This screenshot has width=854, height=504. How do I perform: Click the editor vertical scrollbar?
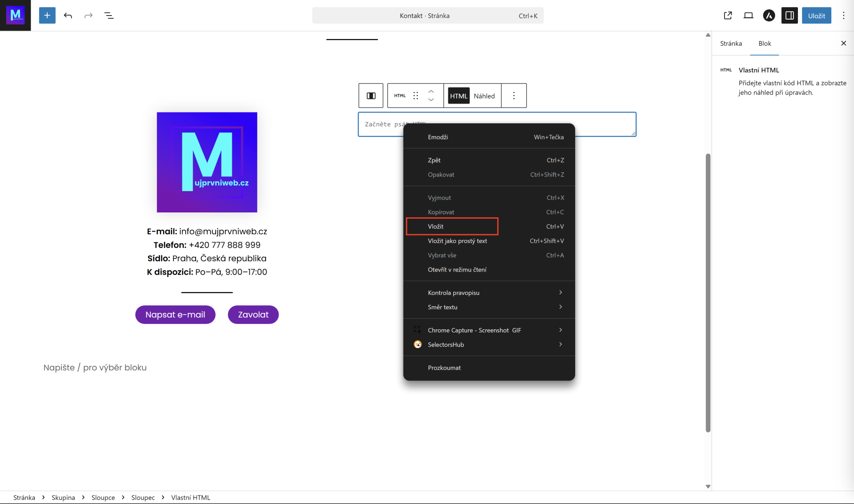pyautogui.click(x=708, y=293)
